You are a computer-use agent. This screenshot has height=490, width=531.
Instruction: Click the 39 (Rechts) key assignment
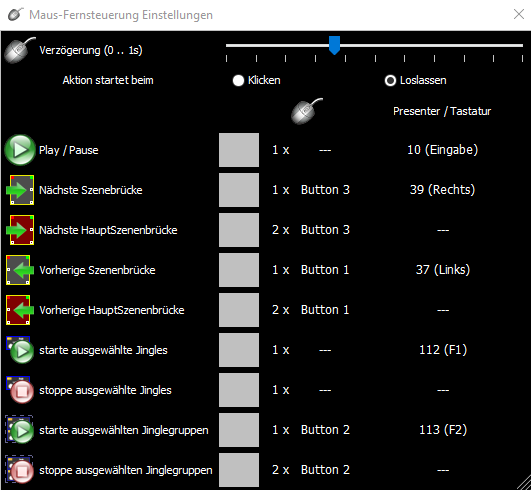[x=443, y=190]
